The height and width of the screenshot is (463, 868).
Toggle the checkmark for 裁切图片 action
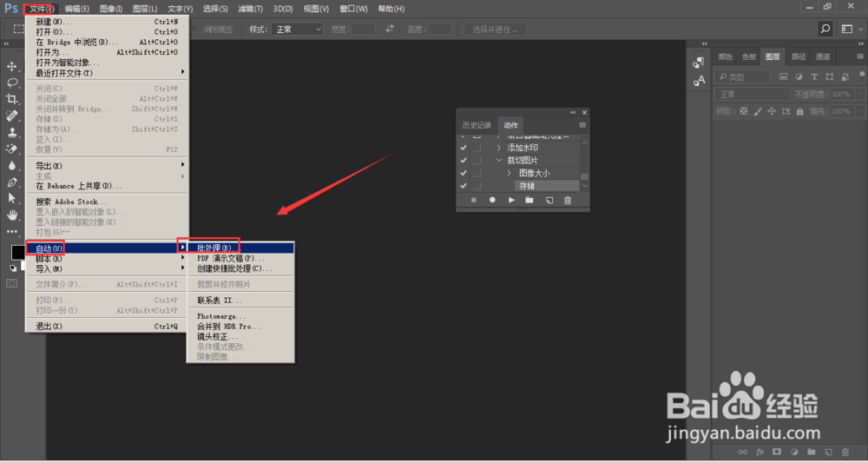tap(464, 161)
